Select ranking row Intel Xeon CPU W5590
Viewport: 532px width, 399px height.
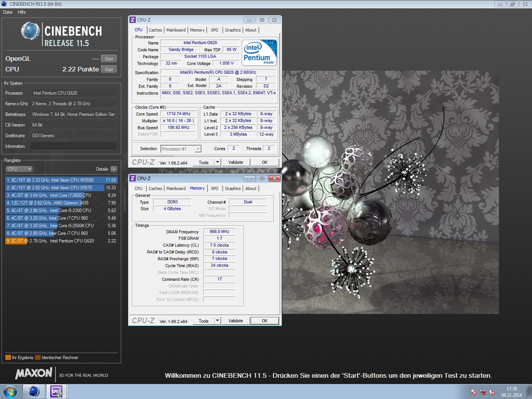tap(62, 180)
